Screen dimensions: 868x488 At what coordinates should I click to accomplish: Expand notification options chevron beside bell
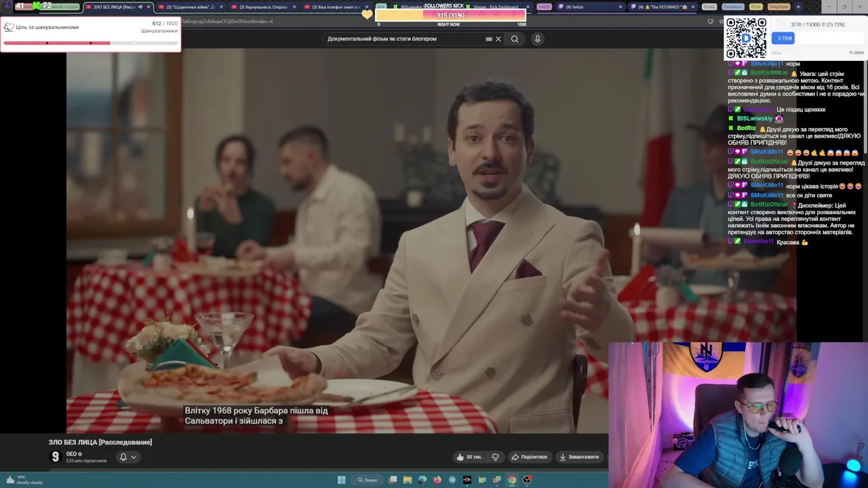(134, 457)
